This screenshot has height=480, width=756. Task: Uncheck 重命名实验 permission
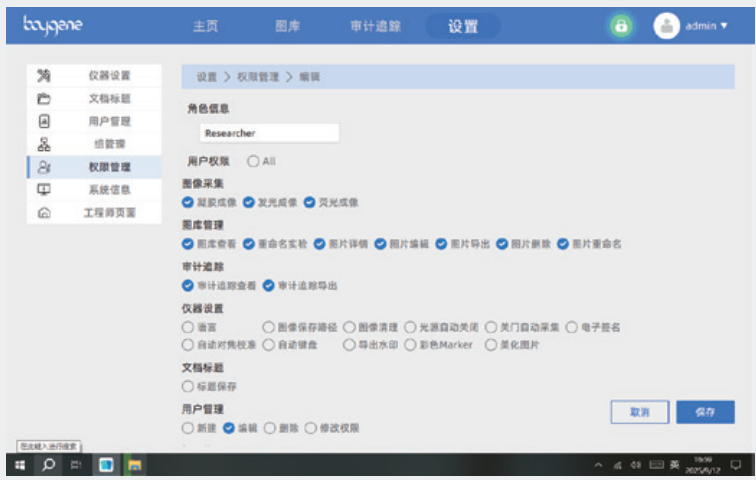click(x=249, y=244)
